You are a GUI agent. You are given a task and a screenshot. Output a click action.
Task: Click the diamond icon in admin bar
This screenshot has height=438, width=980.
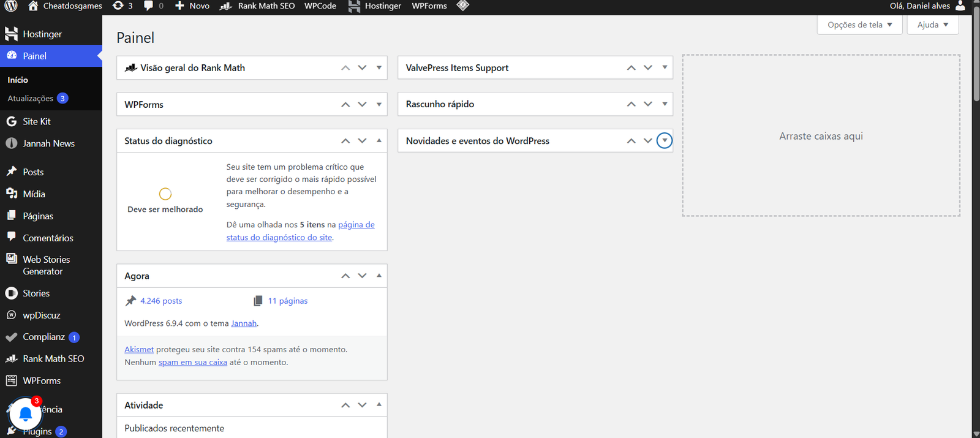coord(463,6)
